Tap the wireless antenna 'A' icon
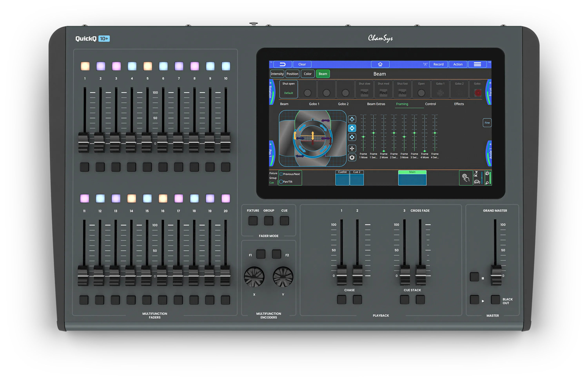 tap(425, 64)
